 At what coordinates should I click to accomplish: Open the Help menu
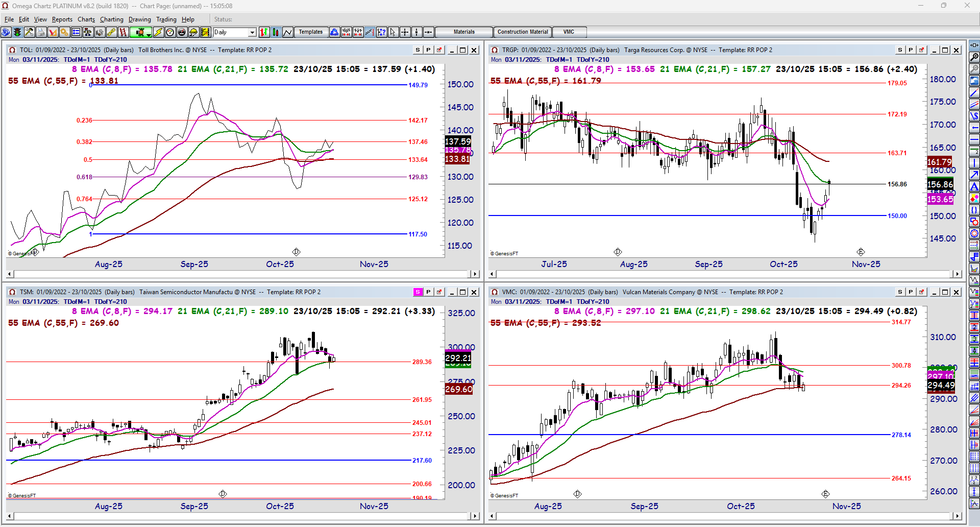coord(188,19)
